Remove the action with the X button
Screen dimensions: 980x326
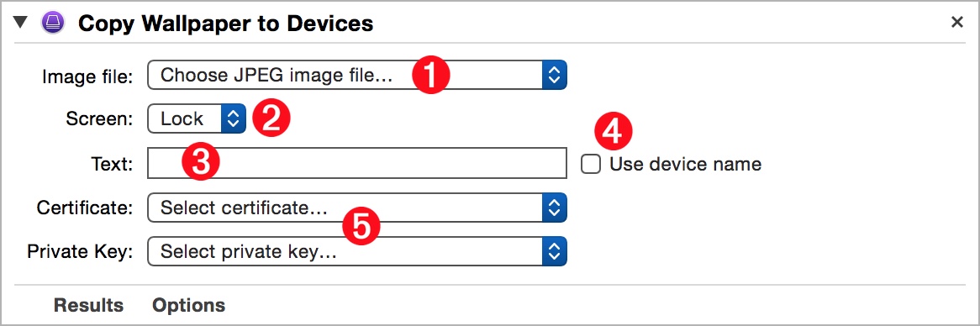[956, 23]
